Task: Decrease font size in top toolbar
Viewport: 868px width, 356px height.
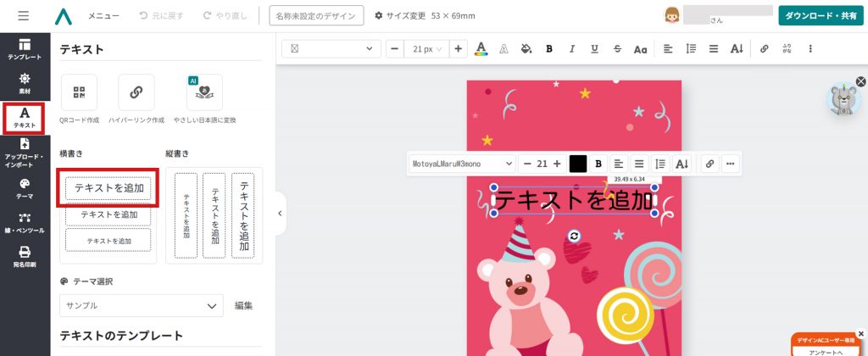Action: click(395, 48)
